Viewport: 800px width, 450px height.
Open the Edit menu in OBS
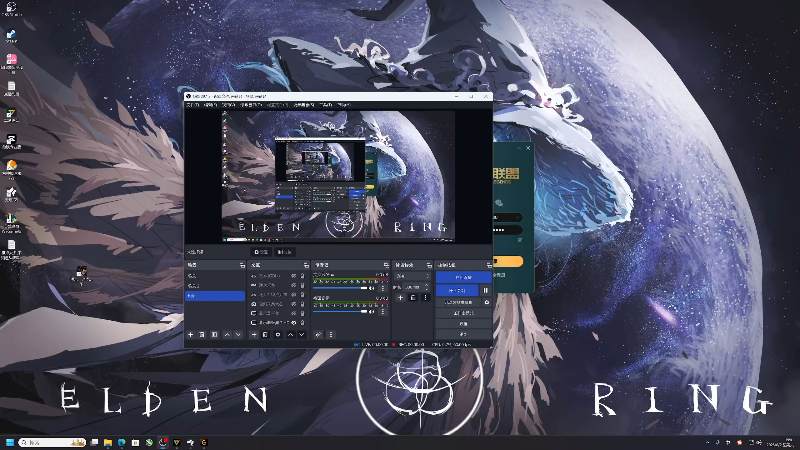pos(210,105)
